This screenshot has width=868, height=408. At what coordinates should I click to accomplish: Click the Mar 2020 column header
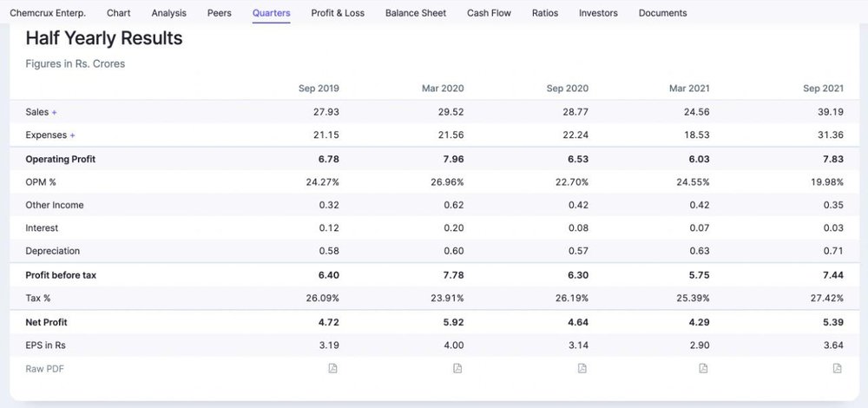pyautogui.click(x=443, y=88)
